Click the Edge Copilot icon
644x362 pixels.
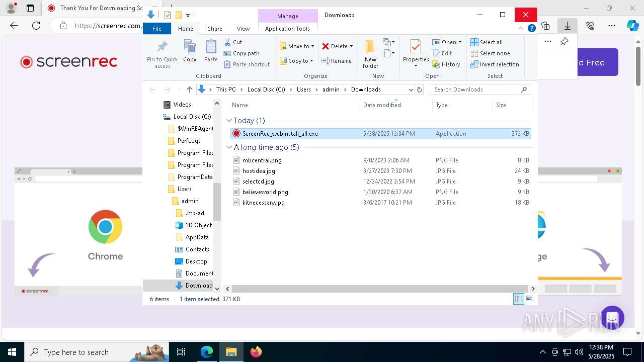pyautogui.click(x=632, y=26)
